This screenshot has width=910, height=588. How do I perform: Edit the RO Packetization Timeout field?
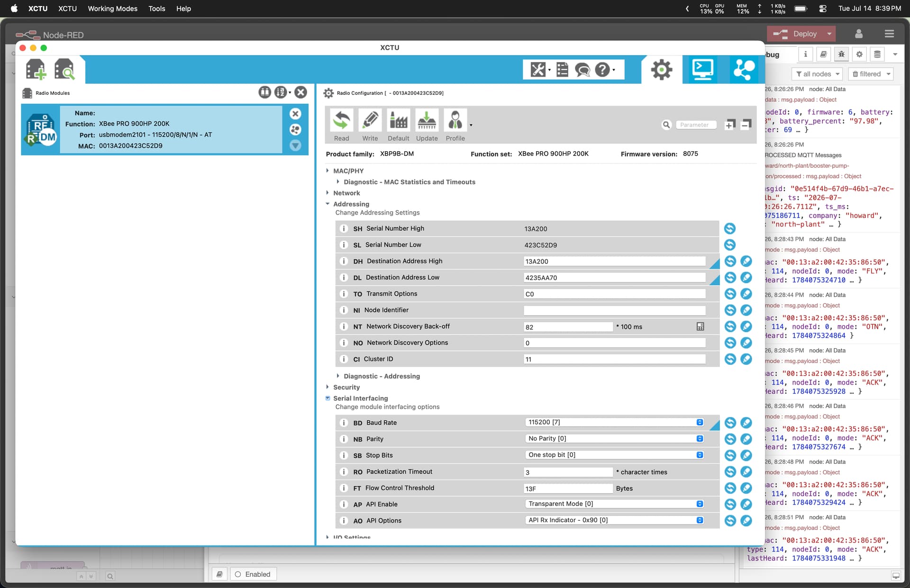[568, 472]
